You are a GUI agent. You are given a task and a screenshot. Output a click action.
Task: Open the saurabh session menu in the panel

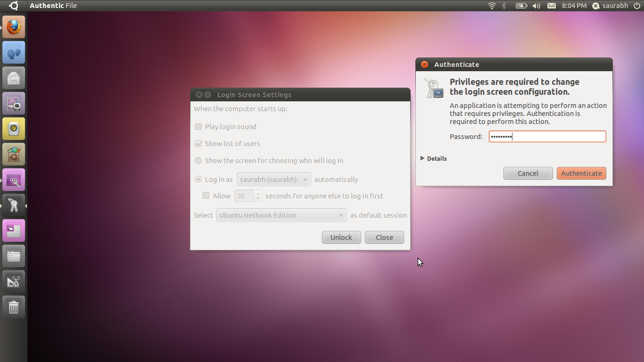click(611, 6)
